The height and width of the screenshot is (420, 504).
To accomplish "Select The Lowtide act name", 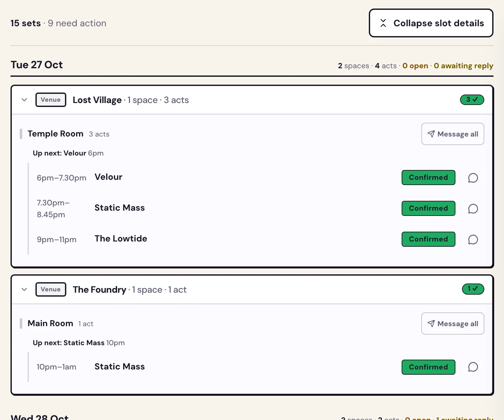I will [x=121, y=239].
